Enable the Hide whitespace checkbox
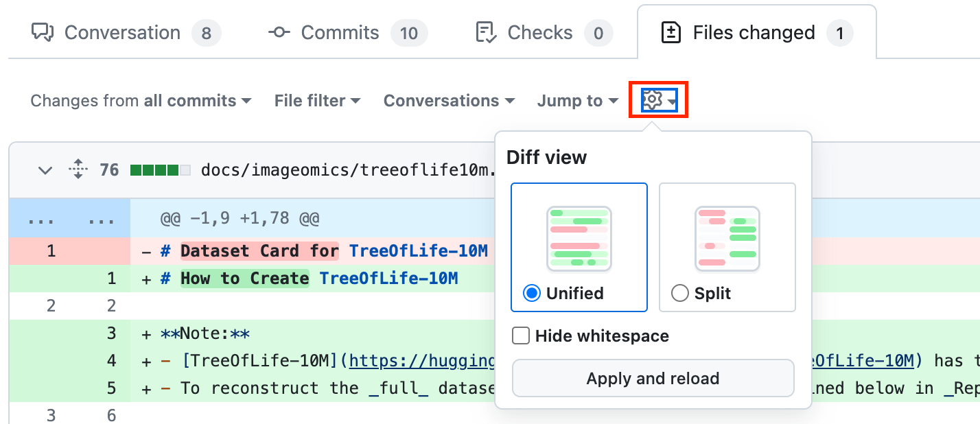 (522, 336)
